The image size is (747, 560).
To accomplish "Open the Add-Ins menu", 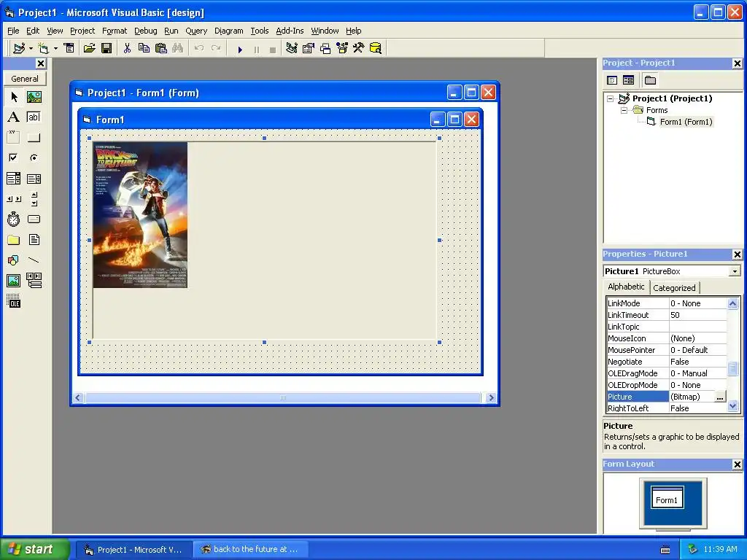I will [290, 31].
